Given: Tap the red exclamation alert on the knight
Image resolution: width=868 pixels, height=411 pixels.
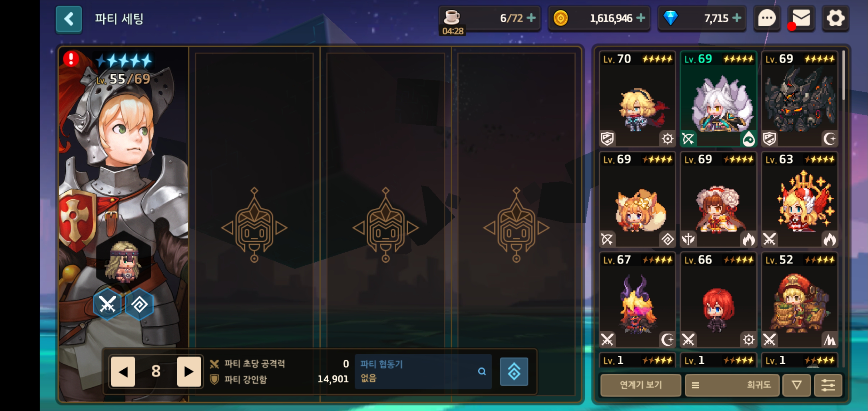Looking at the screenshot, I should click(71, 59).
